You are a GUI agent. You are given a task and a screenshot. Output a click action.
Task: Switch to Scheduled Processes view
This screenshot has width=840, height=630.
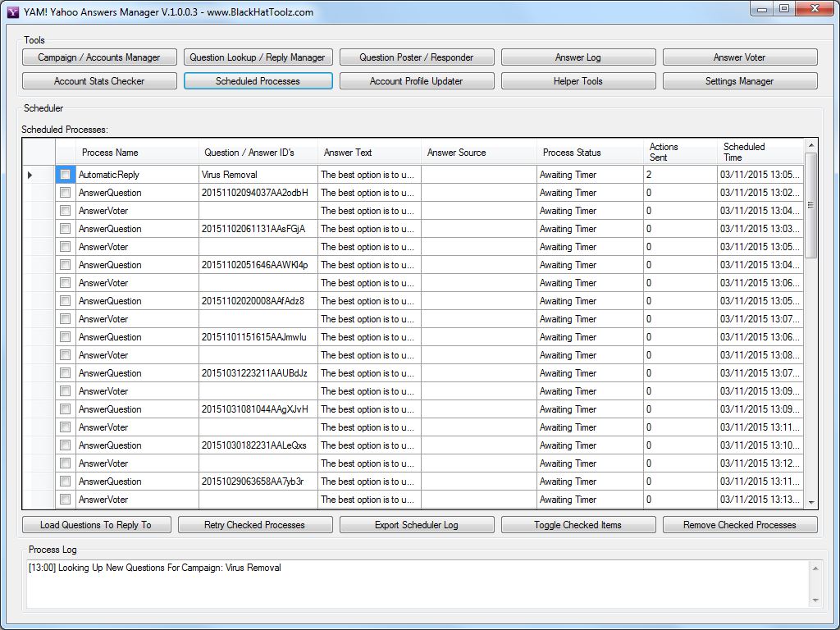[x=258, y=81]
